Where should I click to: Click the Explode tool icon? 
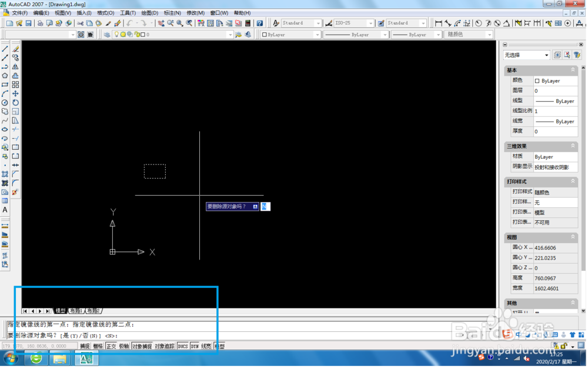tap(15, 192)
